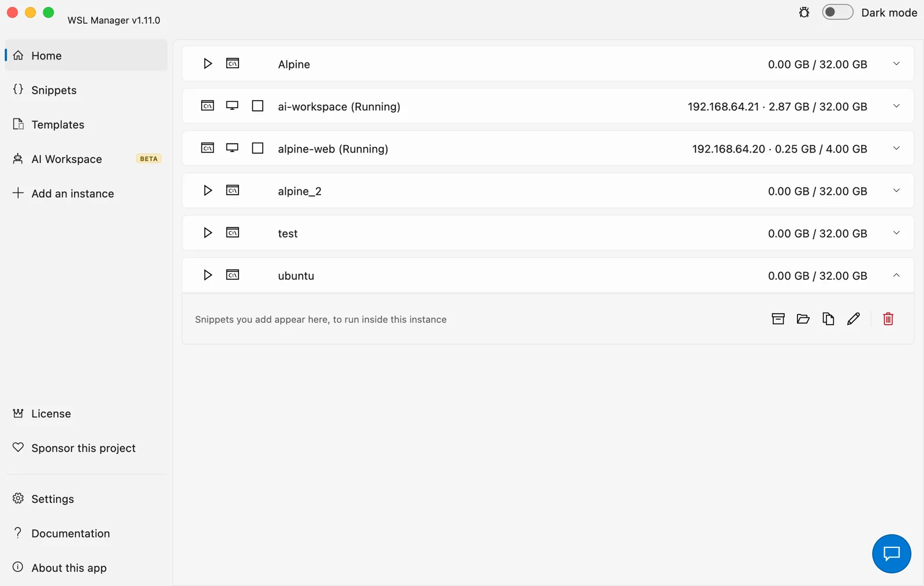Open AI Workspace beta section

86,159
